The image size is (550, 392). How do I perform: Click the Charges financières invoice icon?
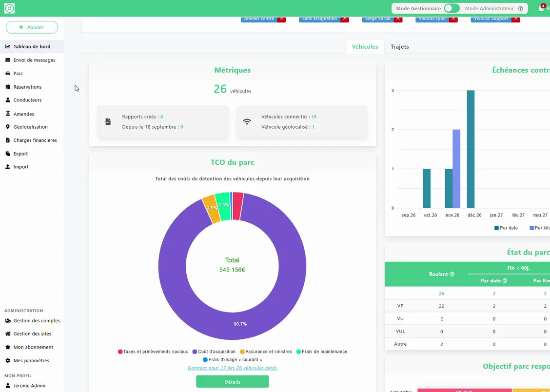tap(8, 140)
